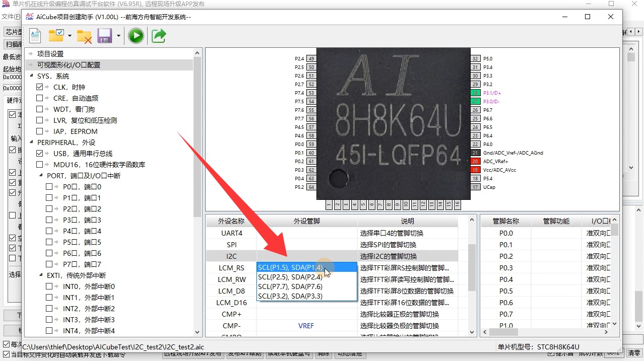Expand the open-project dropdown arrow

70,36
